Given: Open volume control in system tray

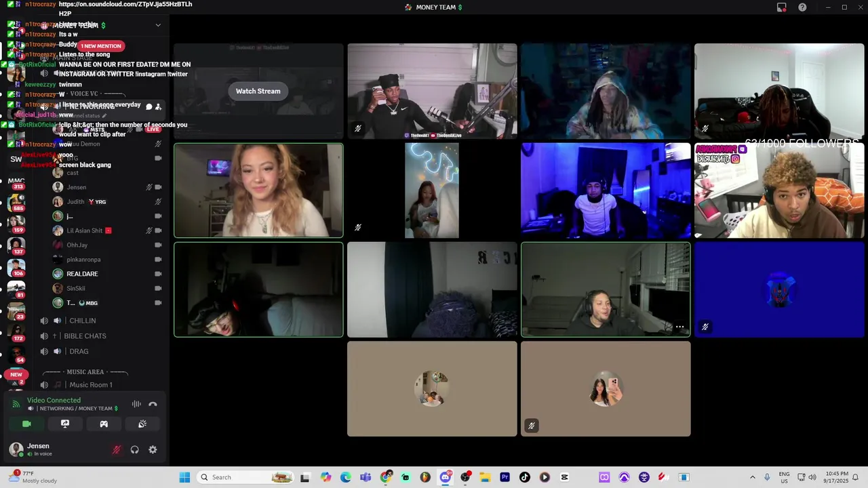Looking at the screenshot, I should click(812, 477).
